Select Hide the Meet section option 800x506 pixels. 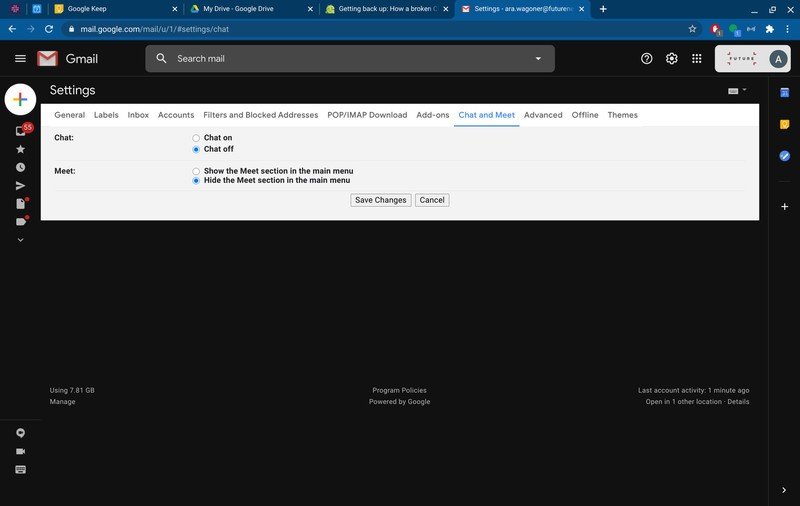pos(196,181)
